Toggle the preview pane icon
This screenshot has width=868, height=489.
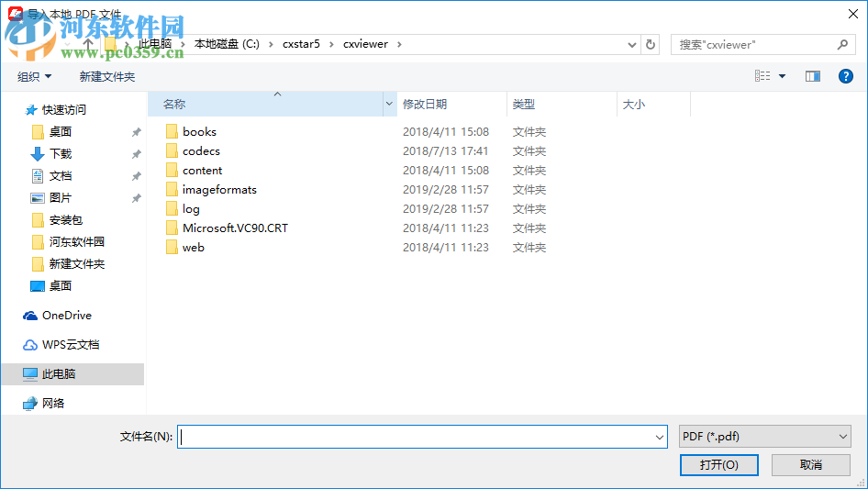pos(813,76)
